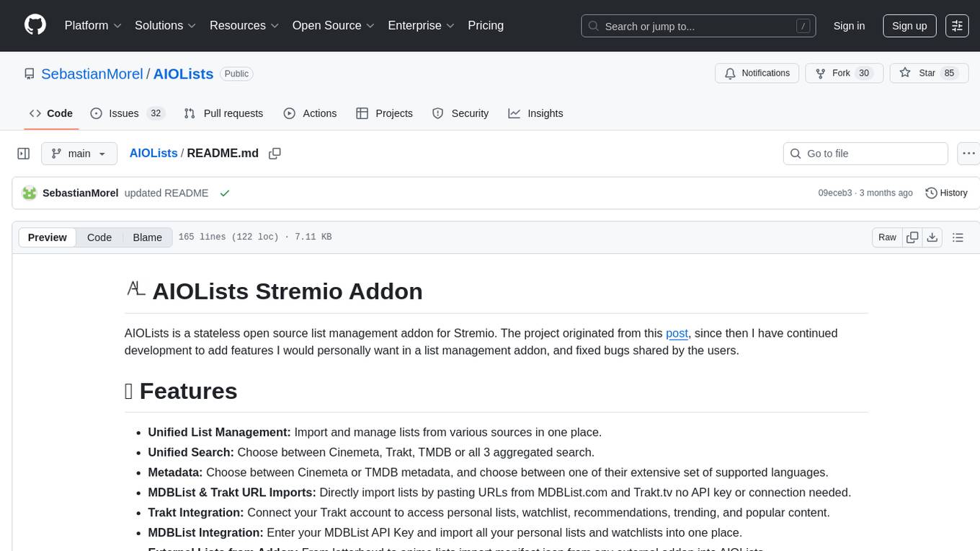Switch to the Blame view
The image size is (980, 551).
click(147, 237)
